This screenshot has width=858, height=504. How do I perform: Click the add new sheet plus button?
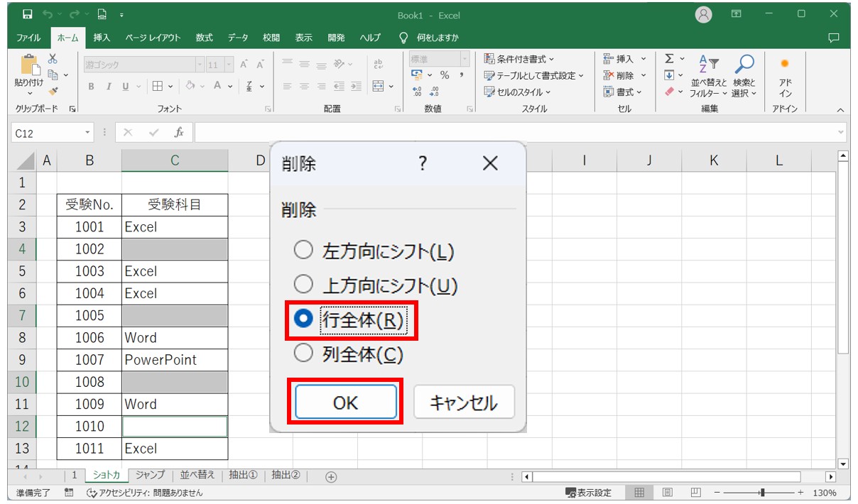pos(330,476)
